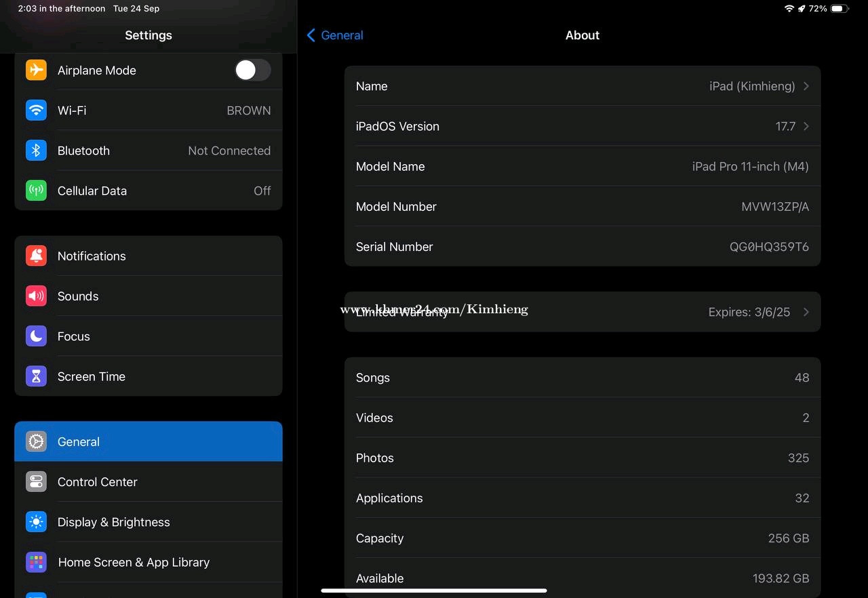Open Home Screen & App Library

(x=148, y=562)
